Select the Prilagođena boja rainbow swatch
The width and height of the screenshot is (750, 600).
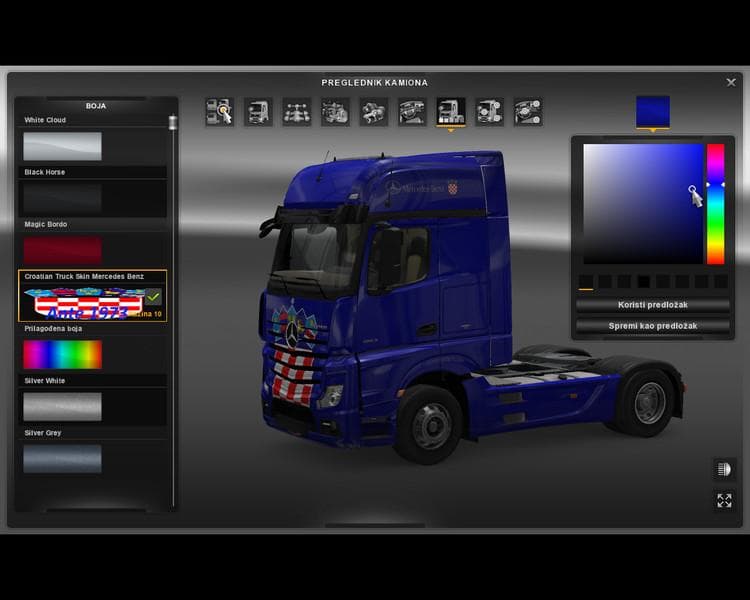[63, 355]
